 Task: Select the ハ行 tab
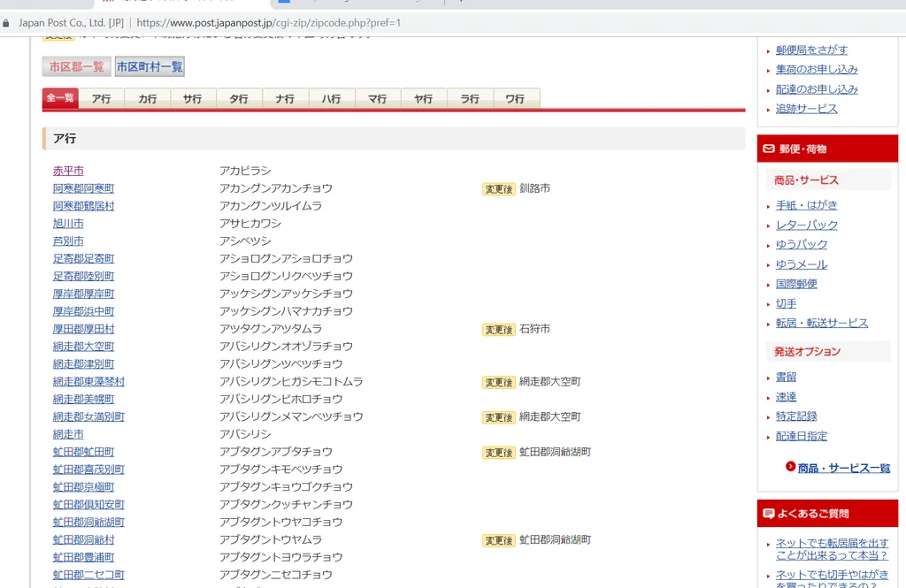pos(332,99)
